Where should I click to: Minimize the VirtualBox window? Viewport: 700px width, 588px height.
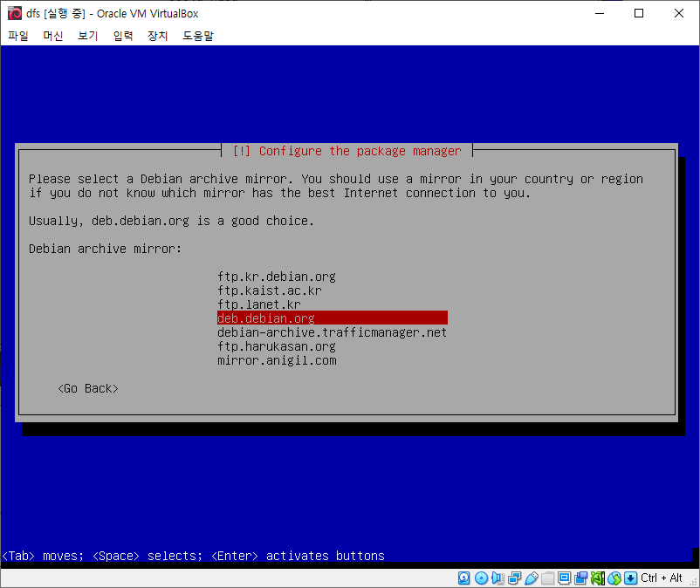tap(600, 13)
